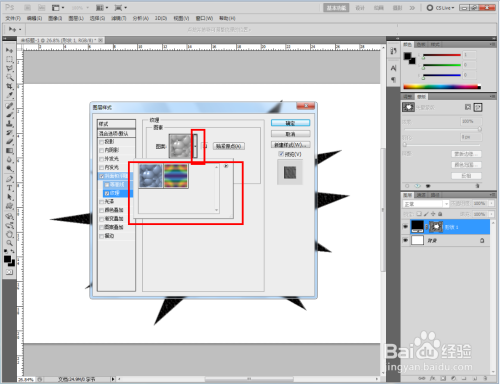Open the pattern picker flyout menu arrow
This screenshot has width=500, height=384.
[x=226, y=166]
